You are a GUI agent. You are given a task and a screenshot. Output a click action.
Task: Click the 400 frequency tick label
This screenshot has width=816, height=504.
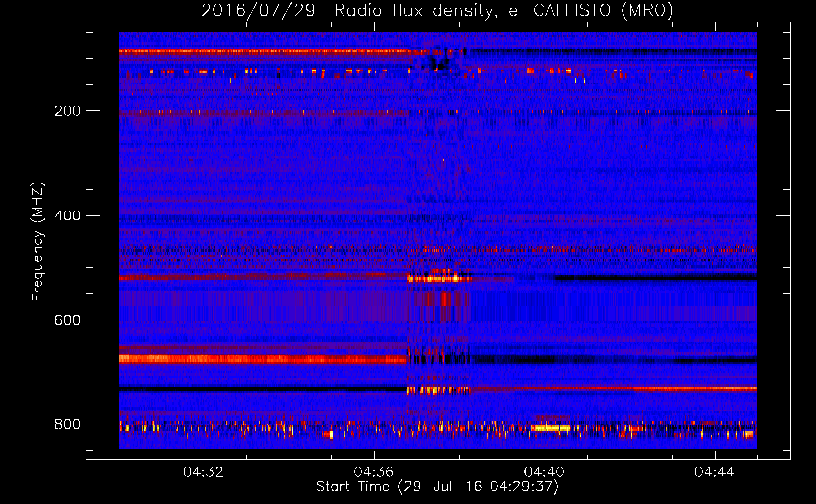68,216
